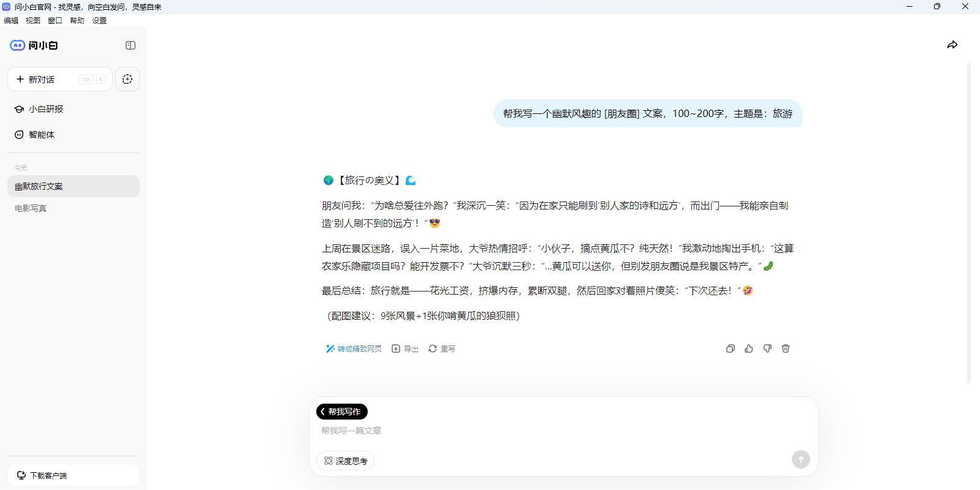Open the 设置 menu
The image size is (980, 490).
click(x=99, y=20)
